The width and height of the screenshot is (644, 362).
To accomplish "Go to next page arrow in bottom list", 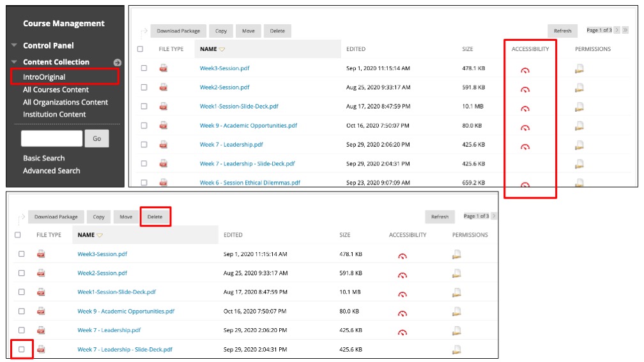I will (494, 216).
